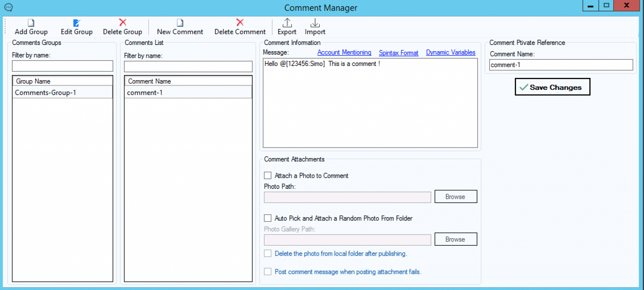Click the Delete Group red X icon
The width and height of the screenshot is (644, 290).
tap(123, 22)
